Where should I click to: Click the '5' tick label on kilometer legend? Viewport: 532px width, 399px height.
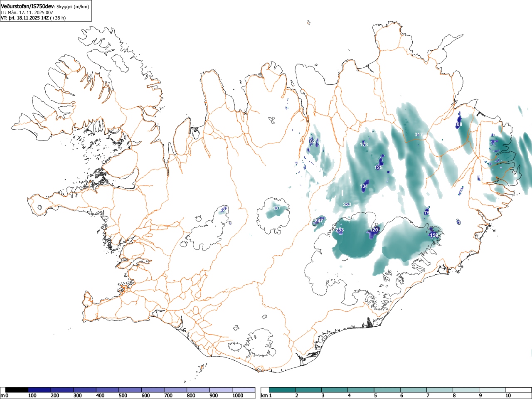(375, 396)
